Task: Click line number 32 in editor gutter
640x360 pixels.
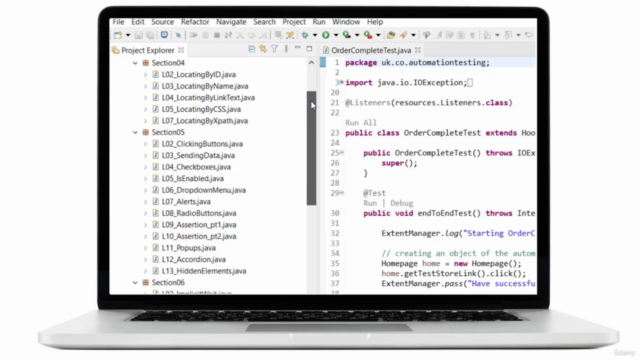Action: pyautogui.click(x=335, y=233)
